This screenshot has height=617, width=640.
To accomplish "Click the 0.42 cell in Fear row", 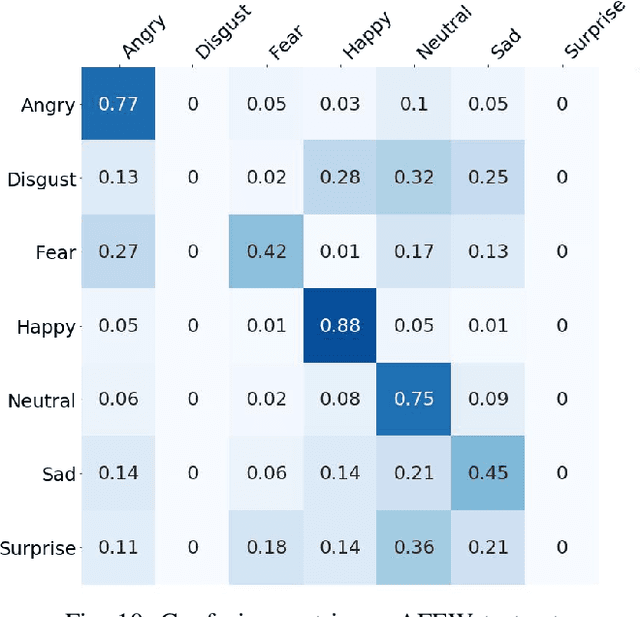I will pyautogui.click(x=266, y=252).
